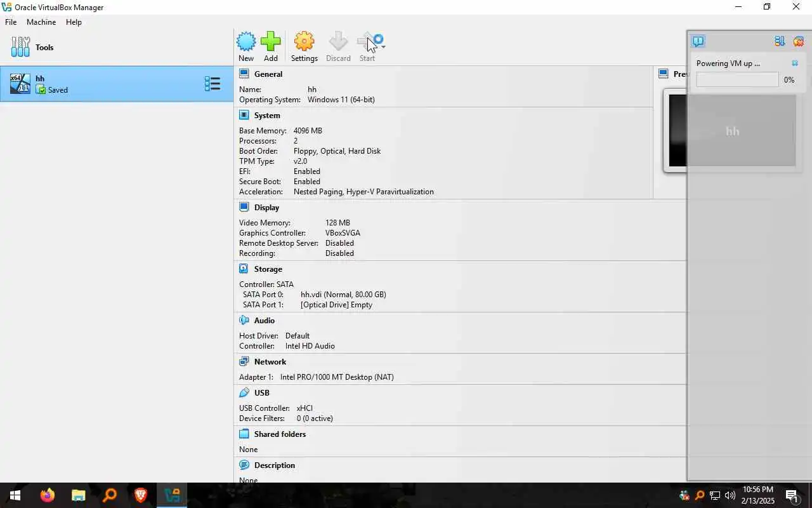The width and height of the screenshot is (812, 508).
Task: Open the orange magnifier app on taskbar
Action: 110,495
